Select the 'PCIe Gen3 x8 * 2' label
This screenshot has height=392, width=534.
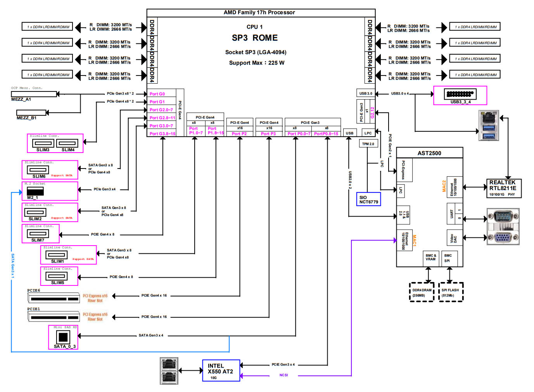pos(120,94)
